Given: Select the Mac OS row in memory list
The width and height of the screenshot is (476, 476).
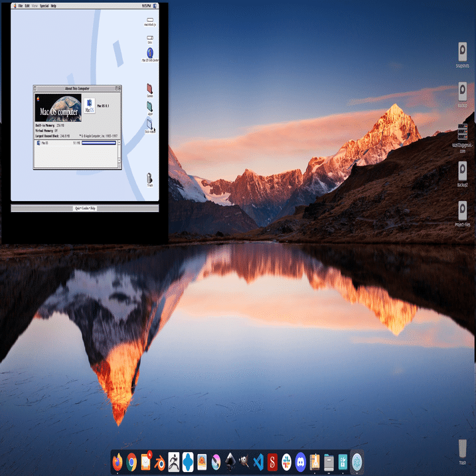Looking at the screenshot, I should pos(76,143).
